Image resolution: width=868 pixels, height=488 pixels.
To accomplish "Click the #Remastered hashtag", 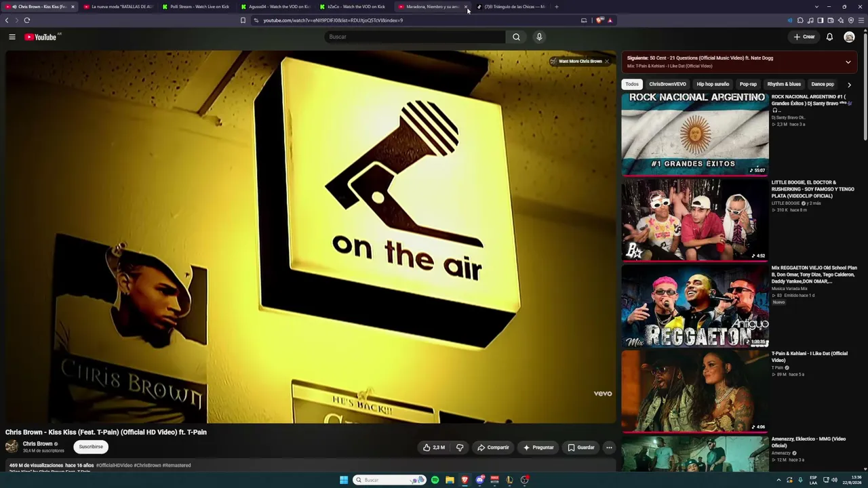I will pos(177,466).
